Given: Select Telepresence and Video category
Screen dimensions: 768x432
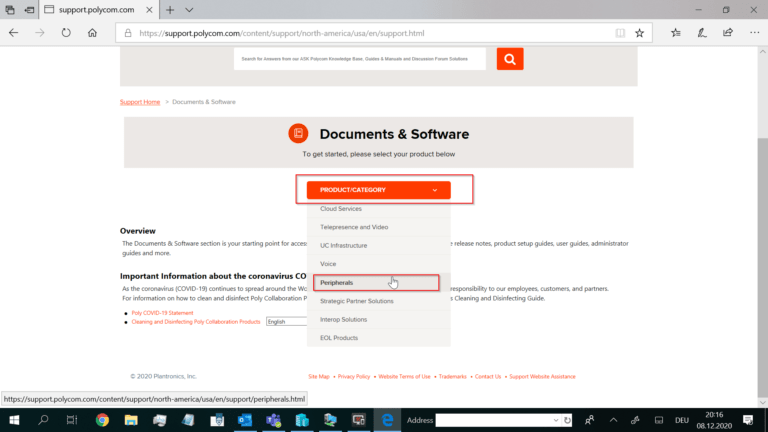Looking at the screenshot, I should coord(354,227).
